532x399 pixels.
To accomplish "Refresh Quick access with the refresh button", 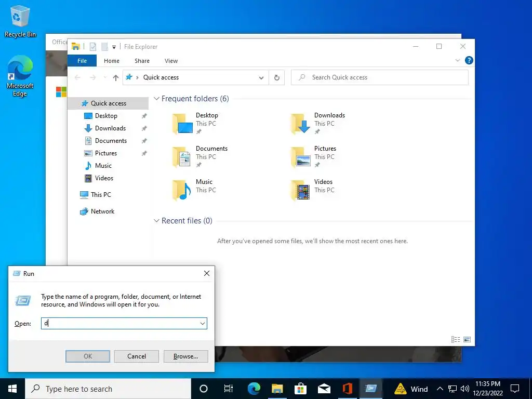I will (x=277, y=78).
